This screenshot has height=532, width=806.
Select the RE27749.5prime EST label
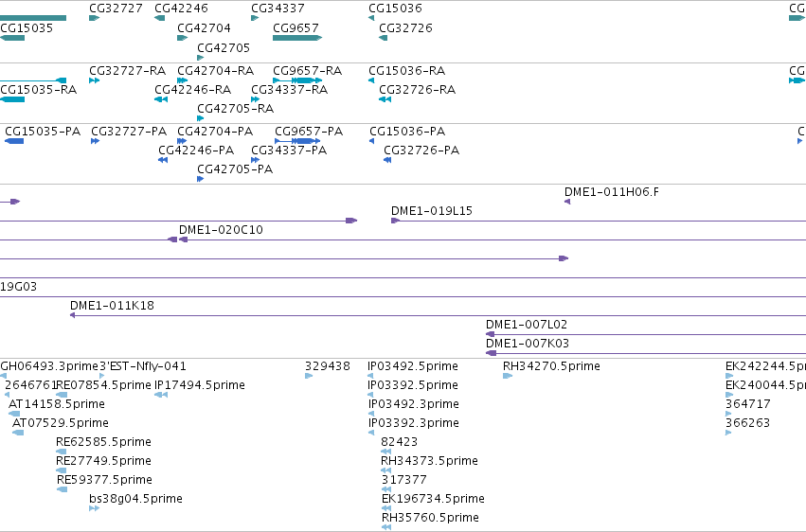pos(104,461)
